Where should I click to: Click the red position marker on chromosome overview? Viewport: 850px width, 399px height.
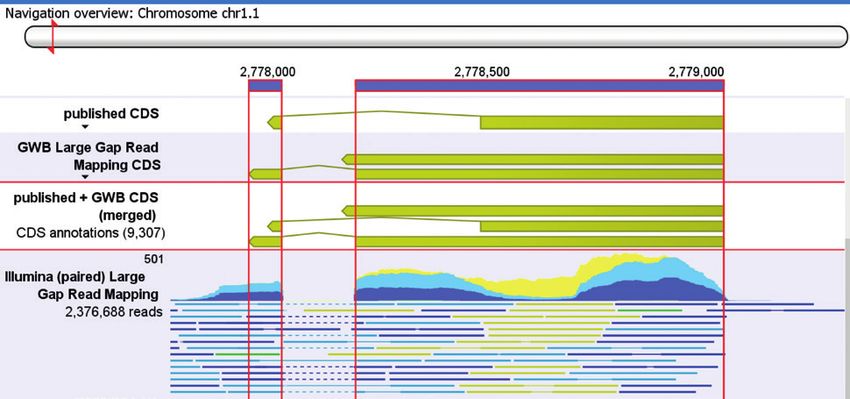(x=52, y=37)
